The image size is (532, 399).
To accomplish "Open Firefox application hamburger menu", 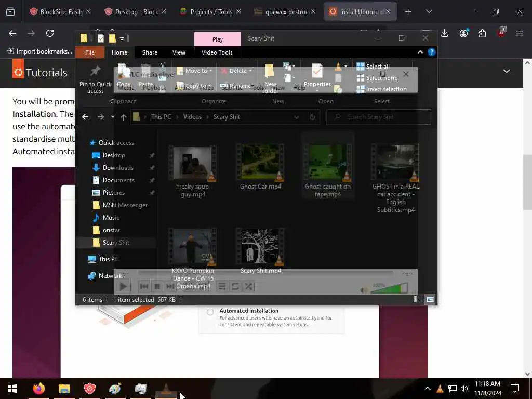I will (519, 33).
